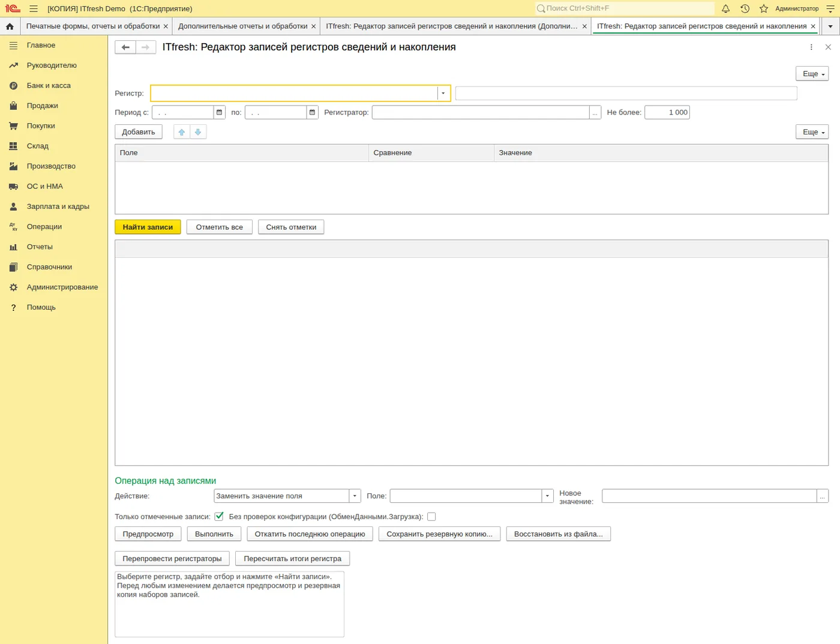The width and height of the screenshot is (840, 644).
Task: Open the tab list dropdown arrow
Action: (x=830, y=26)
